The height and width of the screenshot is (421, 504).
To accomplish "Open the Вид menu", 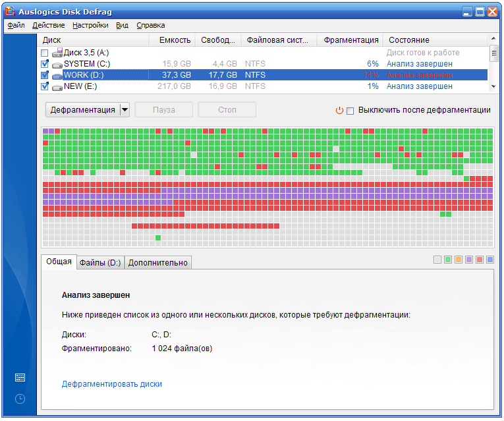I will (122, 26).
